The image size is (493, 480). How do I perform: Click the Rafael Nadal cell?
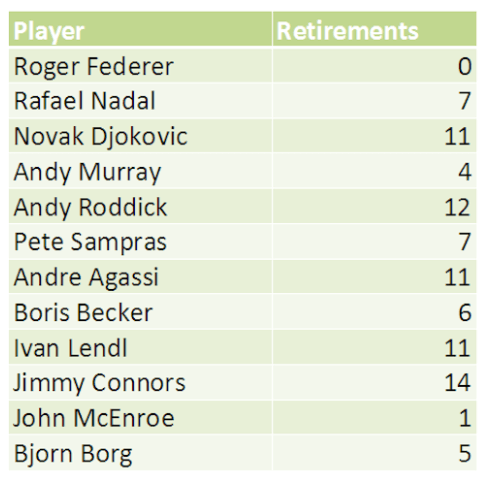pos(140,101)
